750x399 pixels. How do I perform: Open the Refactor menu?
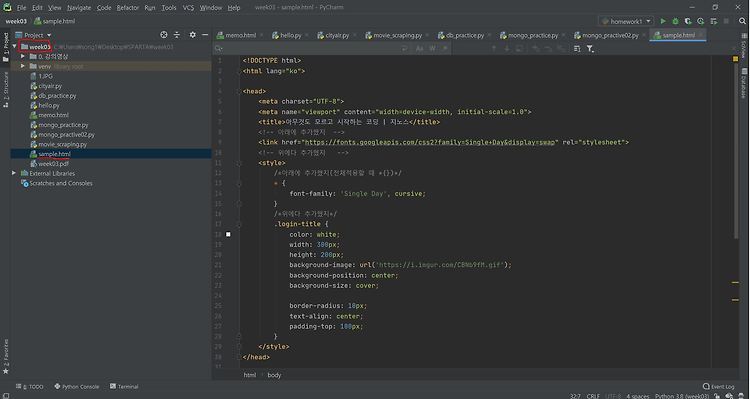coord(127,8)
